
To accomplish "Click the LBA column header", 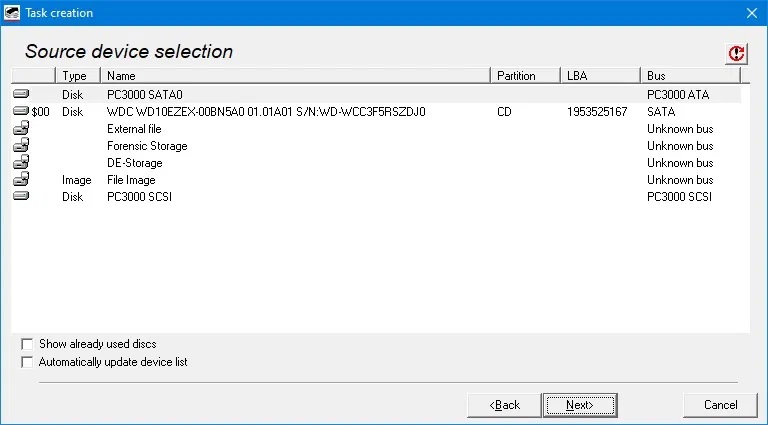I will (599, 76).
